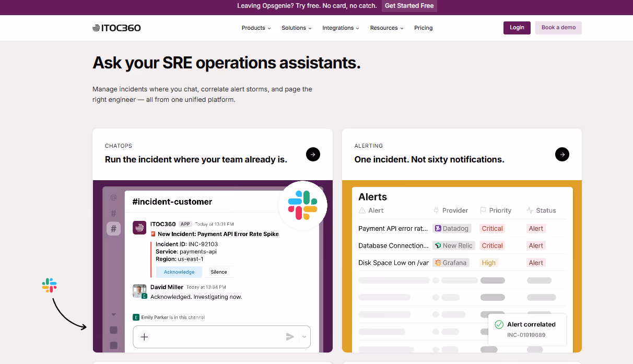Screen dimensions: 633x364
Task: Open the Alerting card arrow button
Action: coord(562,154)
